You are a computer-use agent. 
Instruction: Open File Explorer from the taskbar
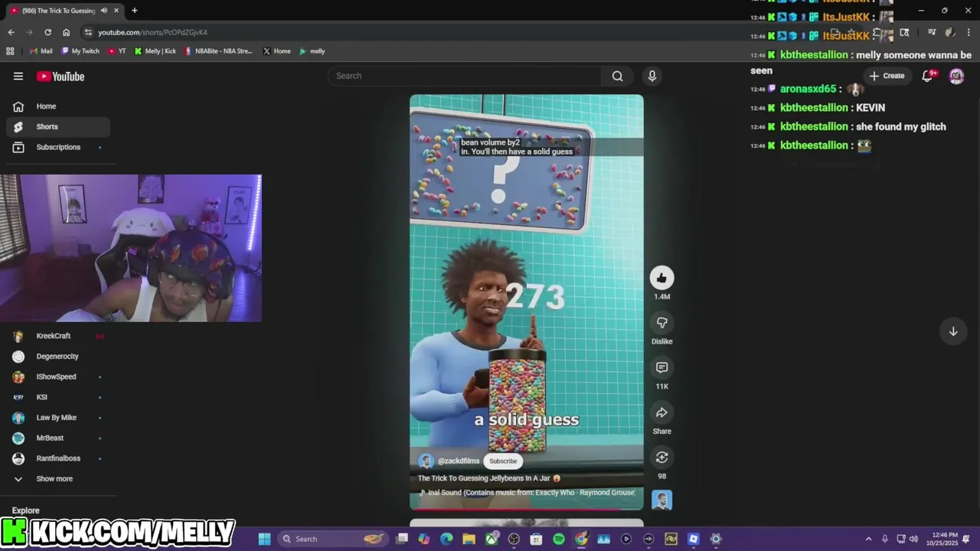pos(469,539)
